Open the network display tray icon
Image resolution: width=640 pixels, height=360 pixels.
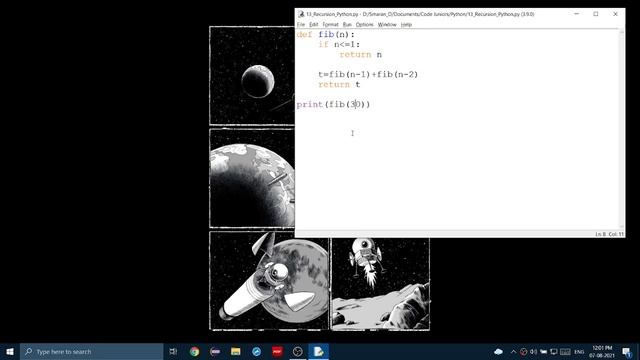pyautogui.click(x=553, y=351)
